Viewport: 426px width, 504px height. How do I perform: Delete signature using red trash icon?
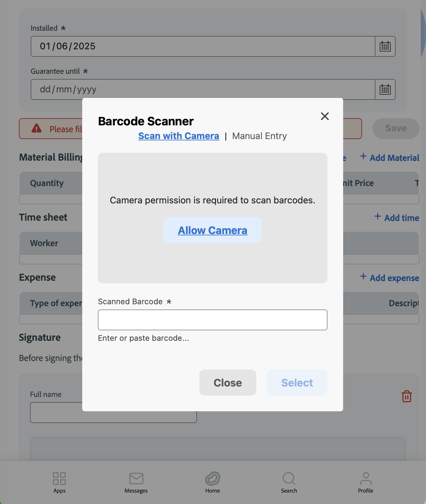406,396
